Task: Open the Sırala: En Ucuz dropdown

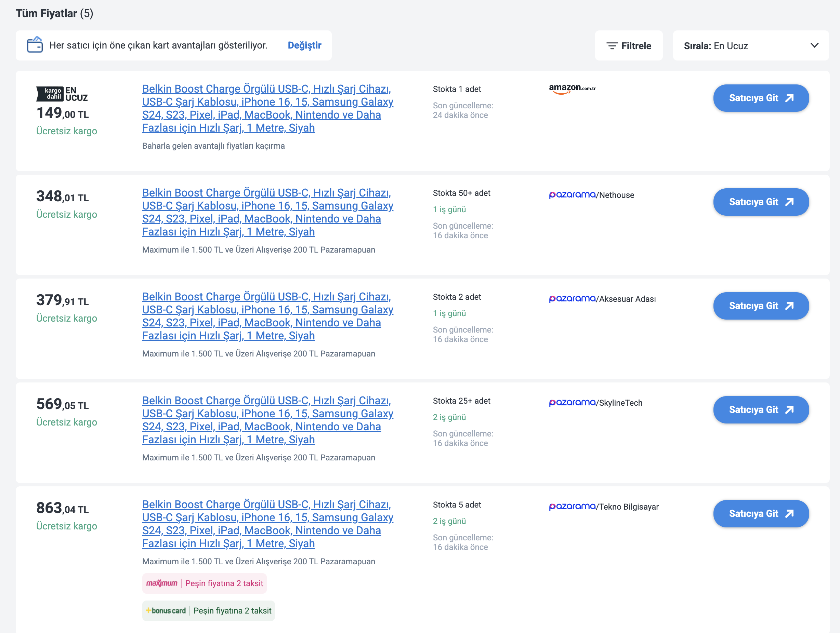Action: tap(751, 45)
